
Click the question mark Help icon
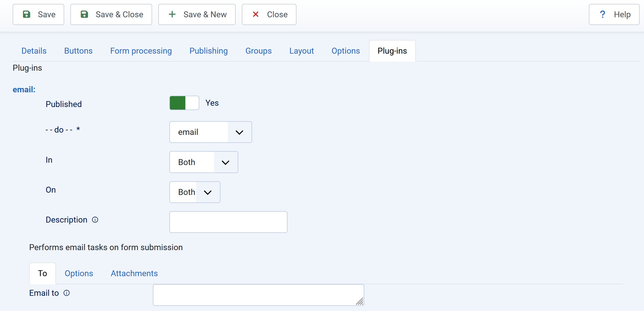click(x=602, y=14)
